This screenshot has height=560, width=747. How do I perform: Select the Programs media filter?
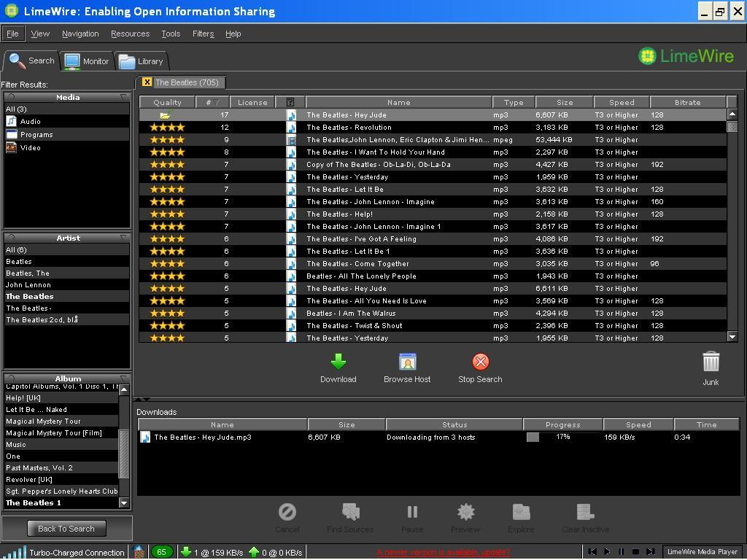coord(66,134)
